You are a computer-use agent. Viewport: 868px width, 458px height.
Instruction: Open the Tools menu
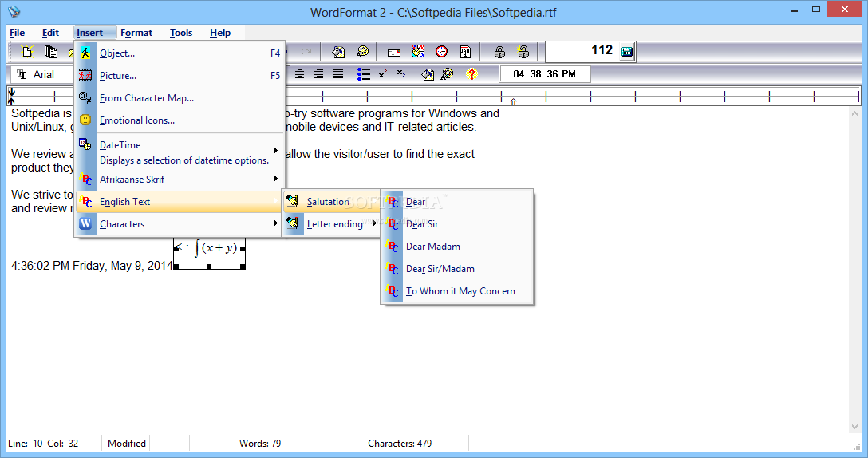(181, 33)
